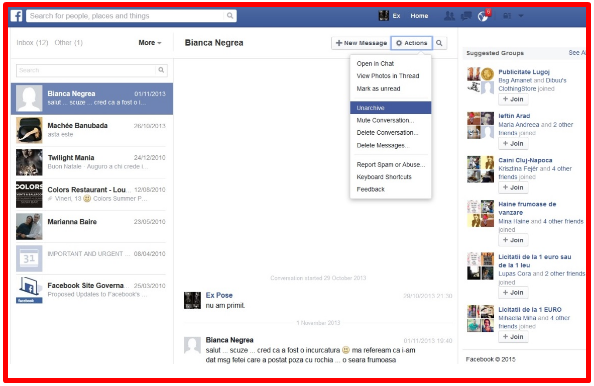This screenshot has width=594, height=386.
Task: Click Marianna Baire avatar thumbnail
Action: point(29,226)
